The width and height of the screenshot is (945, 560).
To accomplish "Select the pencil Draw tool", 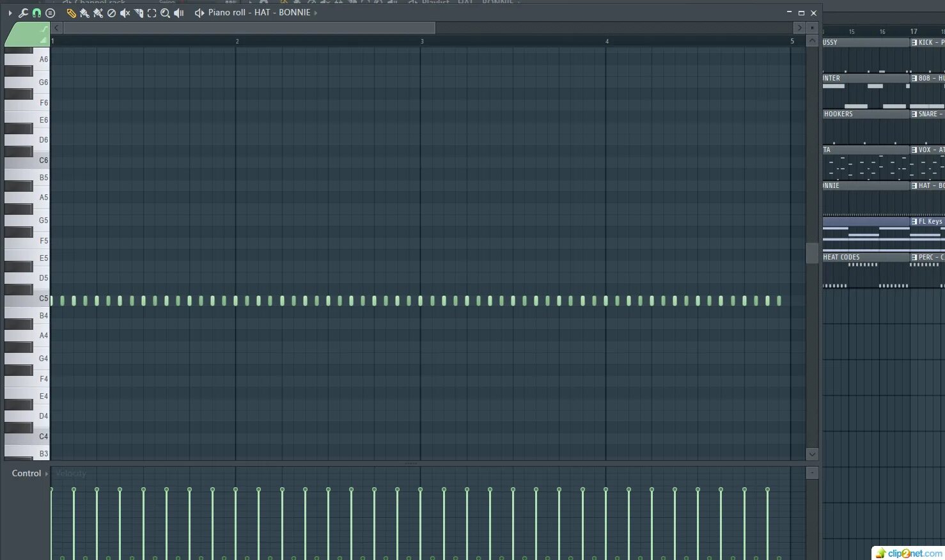I will pyautogui.click(x=71, y=13).
